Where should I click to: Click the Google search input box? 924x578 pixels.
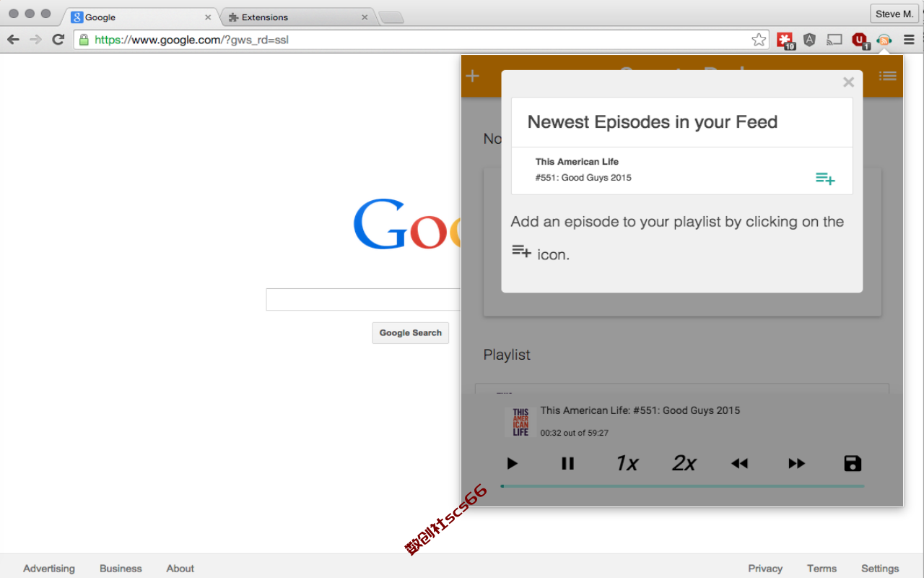[363, 300]
